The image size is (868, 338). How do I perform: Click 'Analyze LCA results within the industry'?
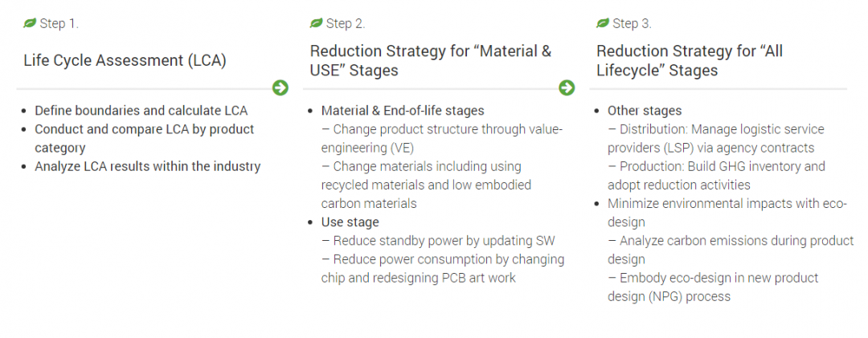point(148,166)
